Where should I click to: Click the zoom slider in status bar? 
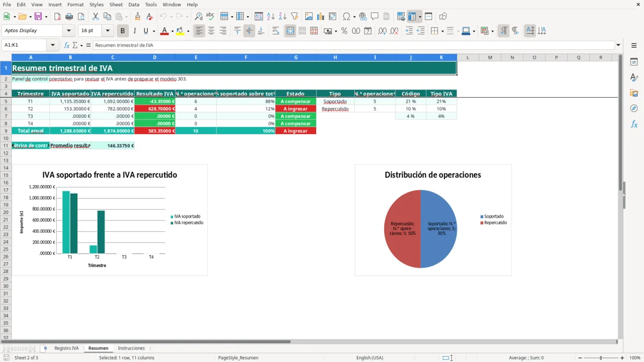(601, 358)
